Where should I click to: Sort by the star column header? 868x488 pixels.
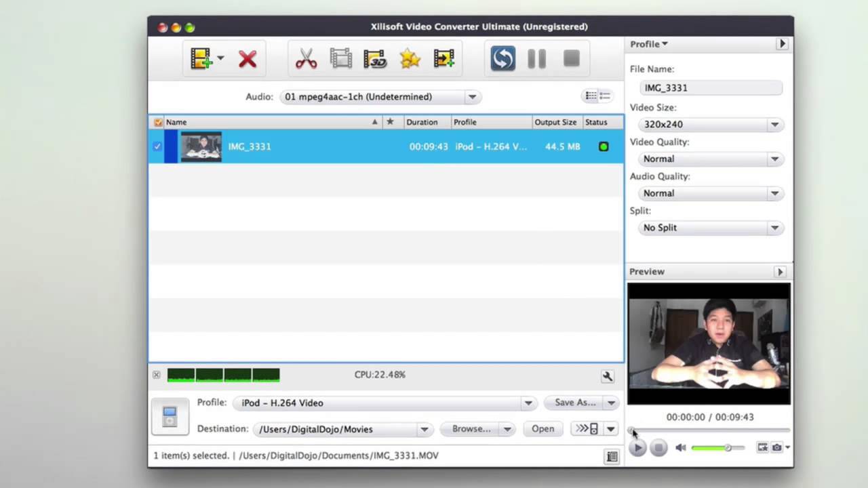[x=390, y=122]
